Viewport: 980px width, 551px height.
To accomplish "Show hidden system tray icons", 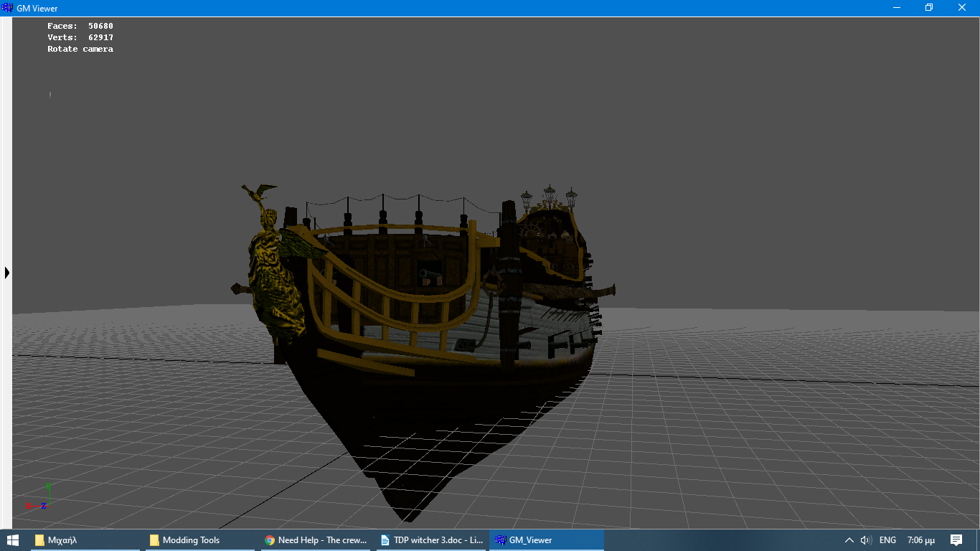I will click(x=849, y=540).
